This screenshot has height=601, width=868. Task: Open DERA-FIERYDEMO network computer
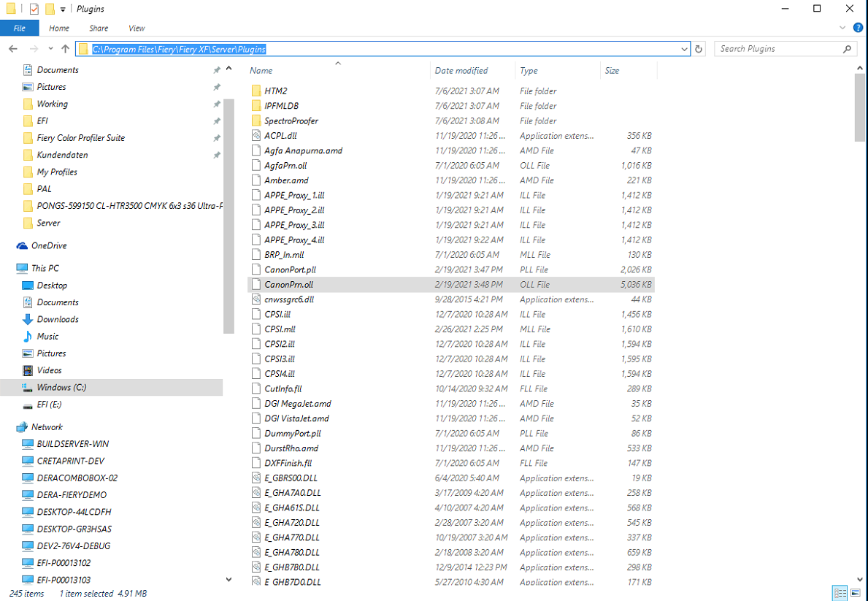point(72,494)
